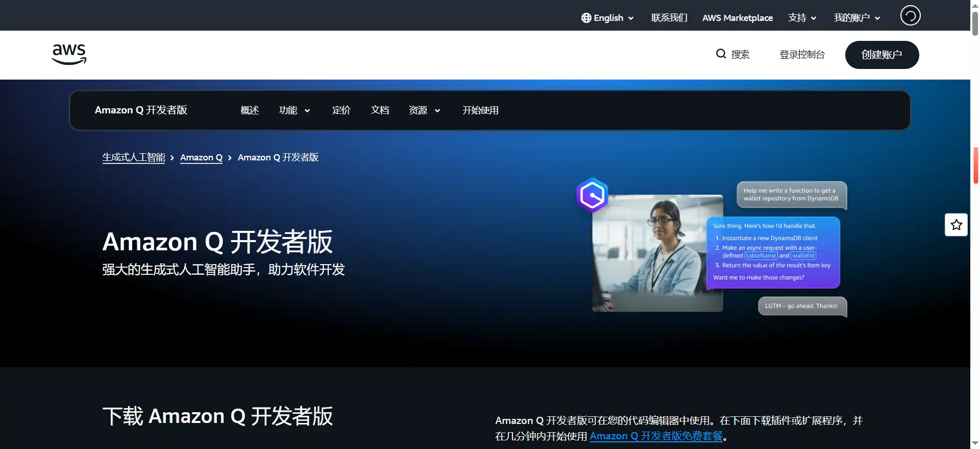
Task: Click the Amazon Q hexagon logo
Action: [592, 195]
